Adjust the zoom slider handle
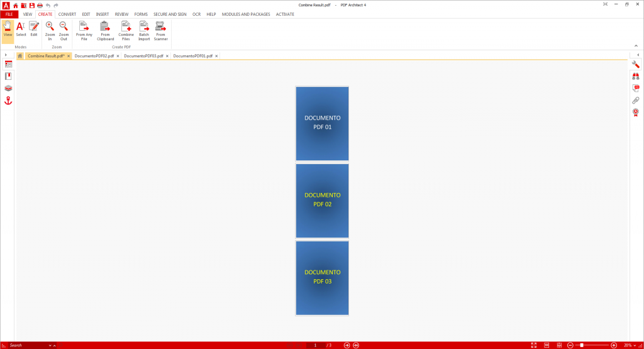 pyautogui.click(x=582, y=345)
